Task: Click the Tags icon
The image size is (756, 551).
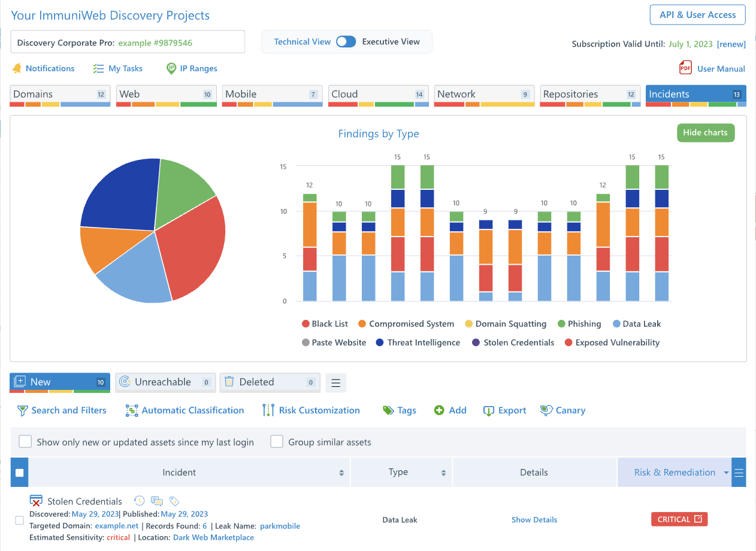Action: (x=388, y=410)
